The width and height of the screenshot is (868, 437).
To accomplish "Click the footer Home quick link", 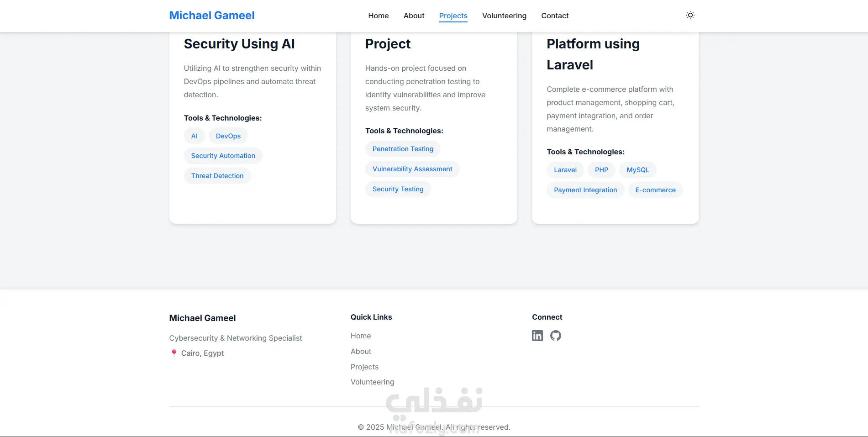I will click(x=361, y=336).
